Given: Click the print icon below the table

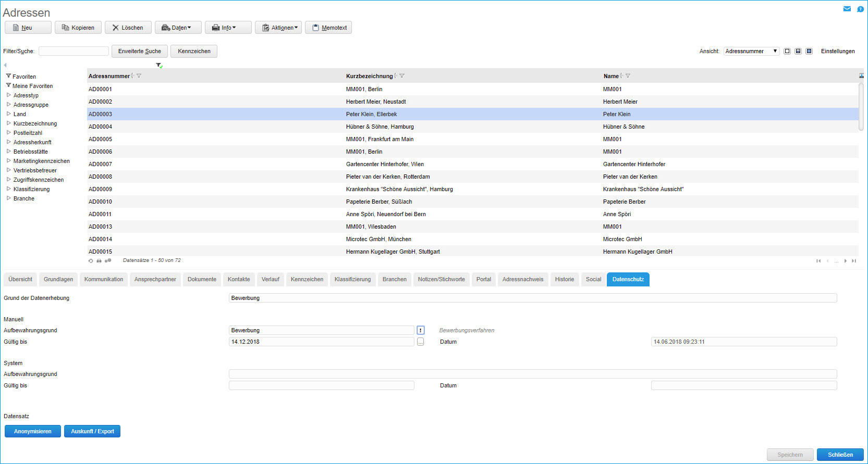Looking at the screenshot, I should pyautogui.click(x=99, y=261).
